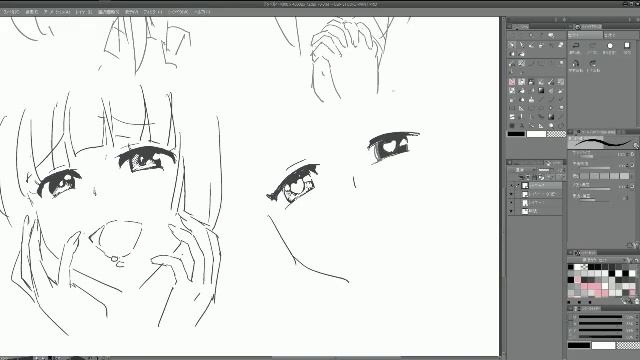This screenshot has height=360, width=640.
Task: Collapse the tool property panel header arrow
Action: tap(570, 132)
